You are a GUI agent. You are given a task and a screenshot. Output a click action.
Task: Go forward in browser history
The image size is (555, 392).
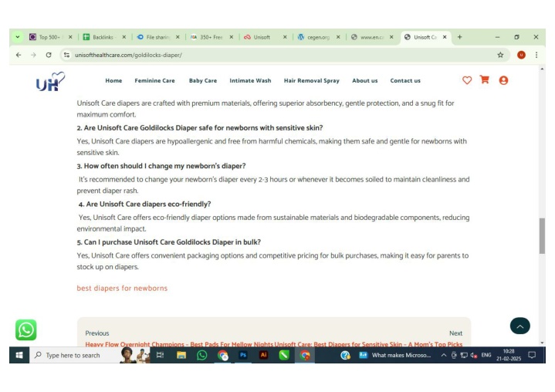[34, 55]
